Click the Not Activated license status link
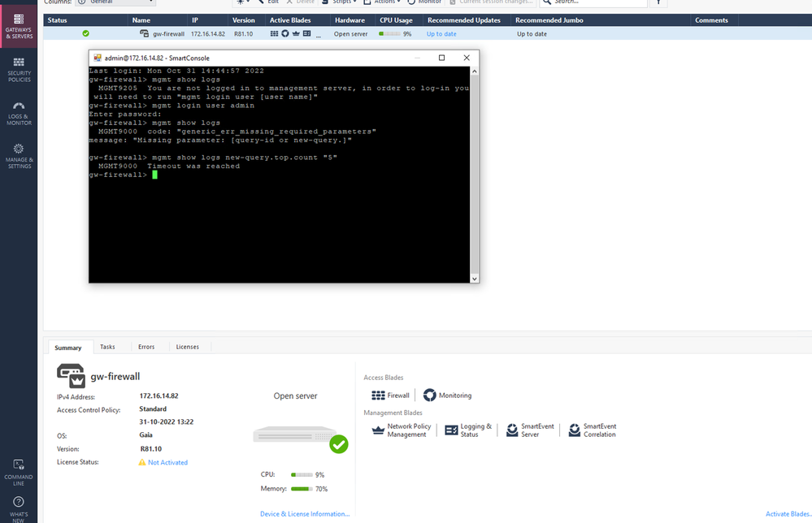Image resolution: width=812 pixels, height=523 pixels. click(x=167, y=463)
